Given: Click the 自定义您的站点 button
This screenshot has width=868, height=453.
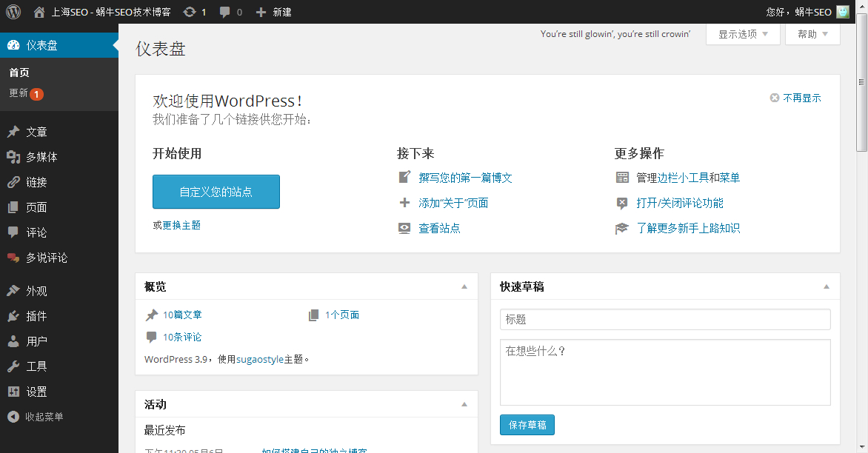Looking at the screenshot, I should coord(216,192).
